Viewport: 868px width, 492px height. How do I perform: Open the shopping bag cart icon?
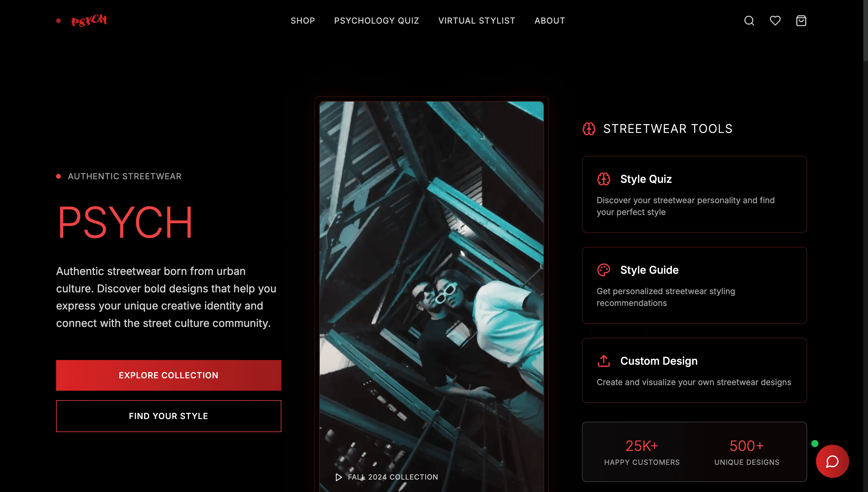(x=801, y=21)
